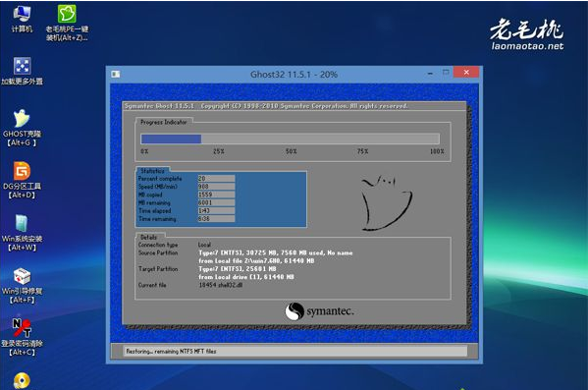Viewport: 588px width, 390px height.
Task: Minimize the Ghost32 window
Action: tap(430, 74)
